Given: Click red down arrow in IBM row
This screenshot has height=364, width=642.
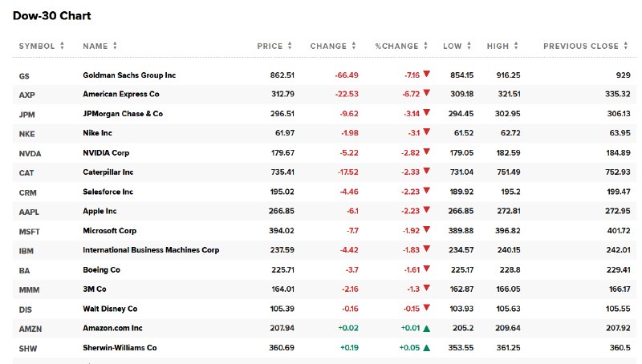Looking at the screenshot, I should click(x=427, y=249).
